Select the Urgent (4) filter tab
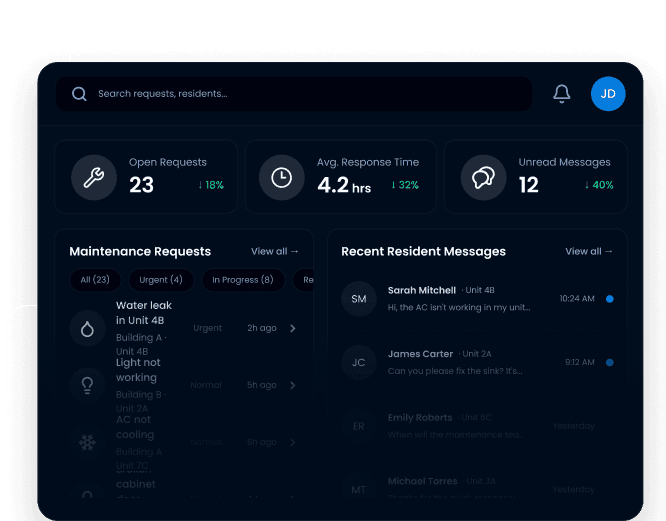The width and height of the screenshot is (666, 521). pos(161,280)
